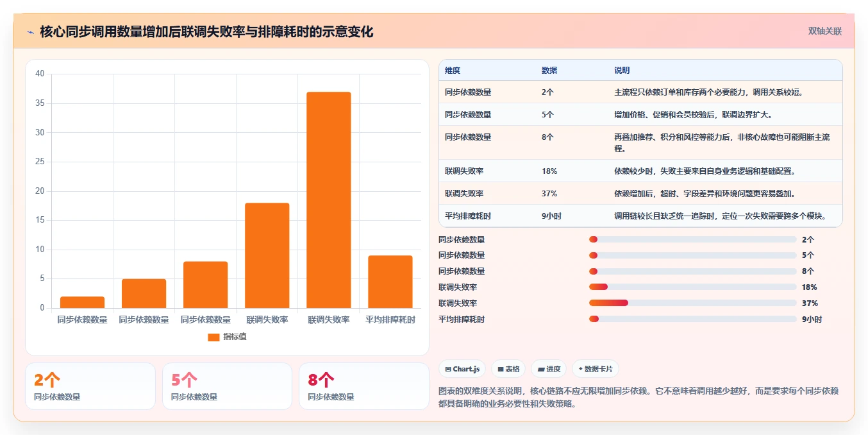Open the 5个 同步依赖数量 data card

[x=227, y=386]
